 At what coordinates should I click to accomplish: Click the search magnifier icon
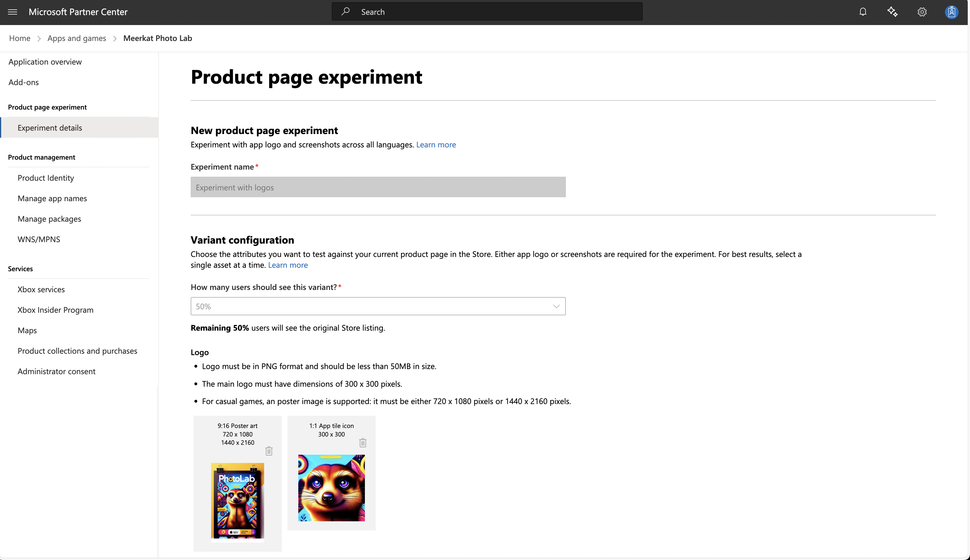(x=345, y=12)
